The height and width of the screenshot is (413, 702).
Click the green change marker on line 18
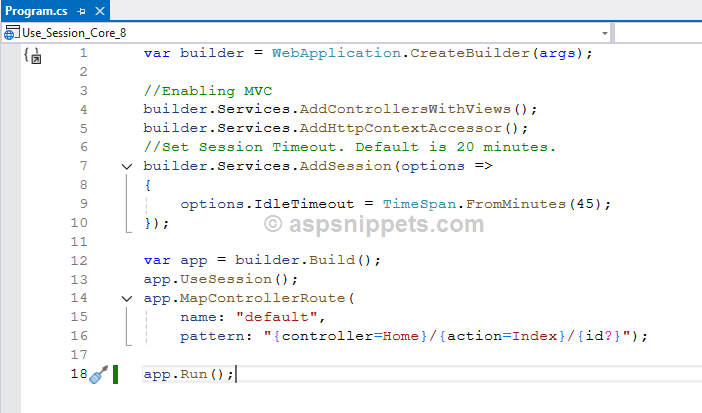[x=116, y=374]
